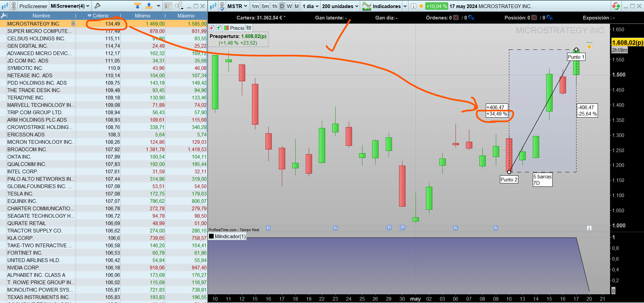Switch the chart to the 5m timeframe
644x303 pixels.
coord(265,6)
